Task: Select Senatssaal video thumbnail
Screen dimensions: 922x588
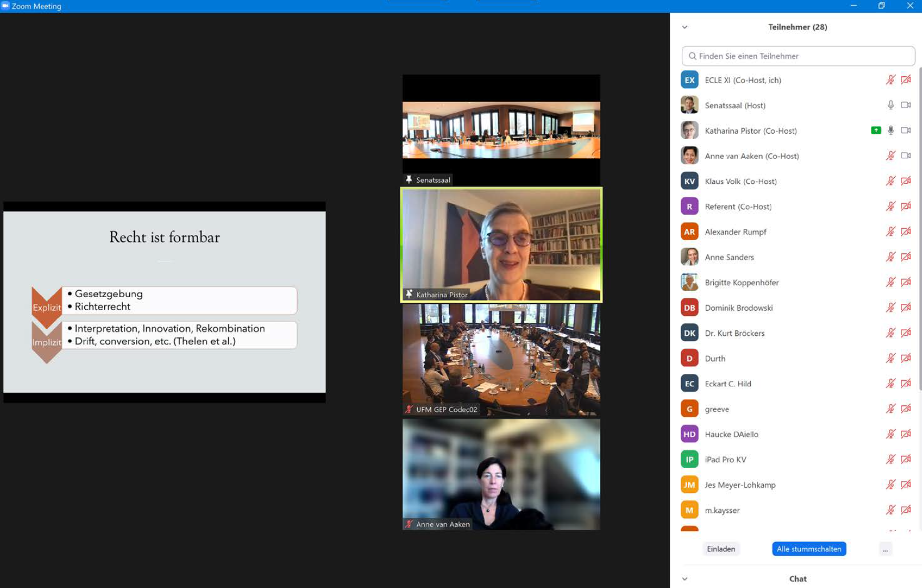Action: tap(501, 130)
